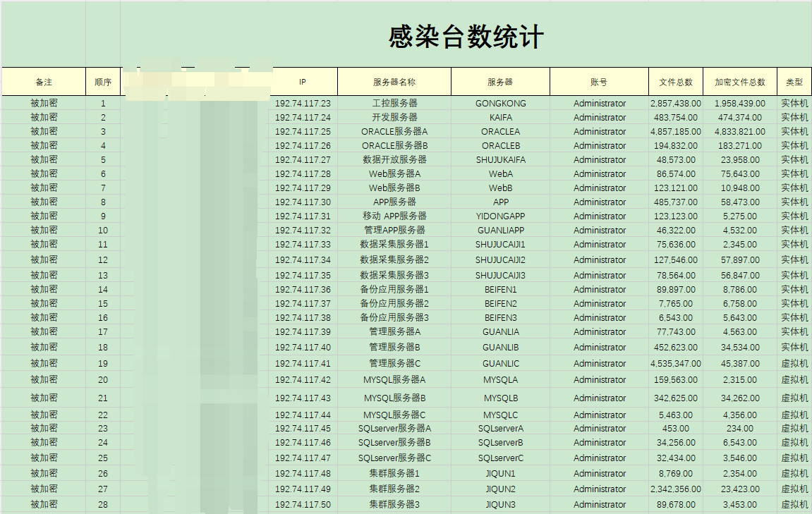Select the 移动 APP服务器 cell
Image resolution: width=812 pixels, height=514 pixels.
394,216
